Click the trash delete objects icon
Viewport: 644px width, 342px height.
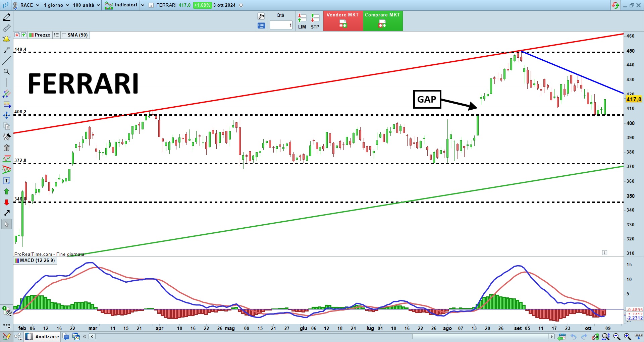click(7, 148)
